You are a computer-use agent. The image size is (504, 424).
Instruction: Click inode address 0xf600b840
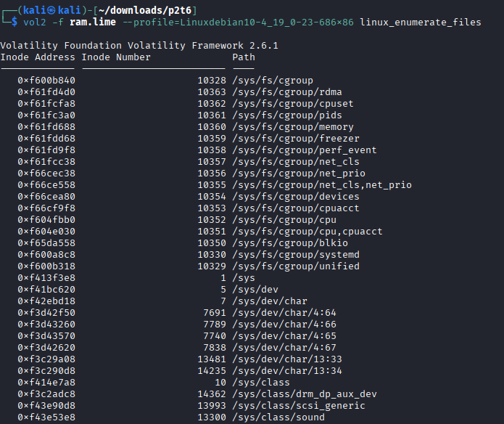46,81
